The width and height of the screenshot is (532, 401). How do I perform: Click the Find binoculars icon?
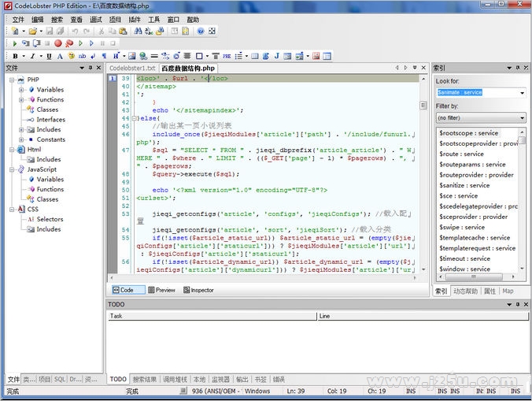point(138,32)
